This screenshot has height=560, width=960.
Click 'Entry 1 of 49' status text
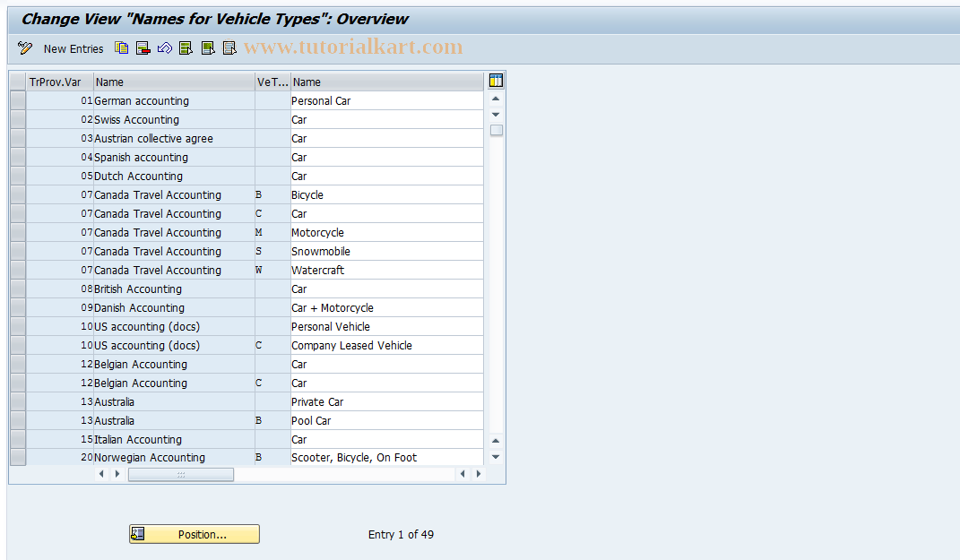[401, 534]
